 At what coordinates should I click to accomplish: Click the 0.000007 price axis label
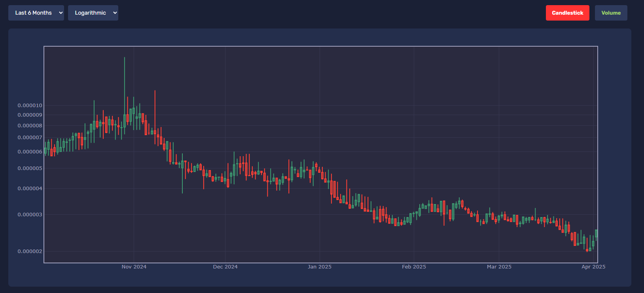tap(30, 138)
